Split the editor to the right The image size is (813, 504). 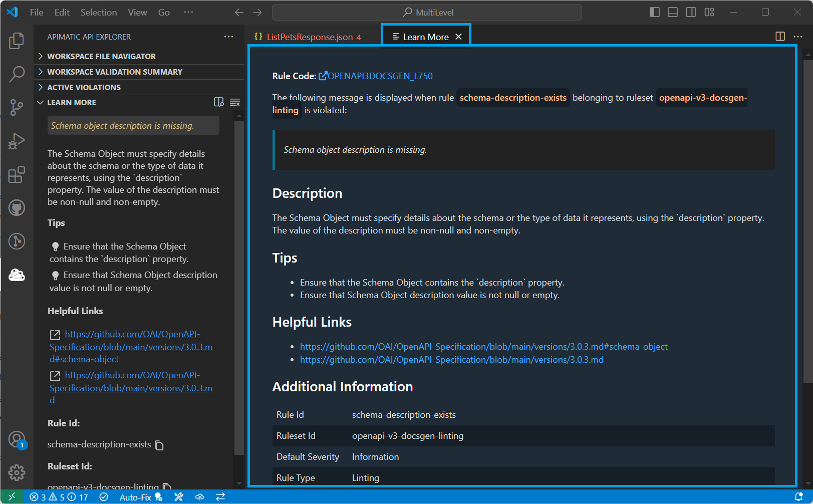[780, 37]
